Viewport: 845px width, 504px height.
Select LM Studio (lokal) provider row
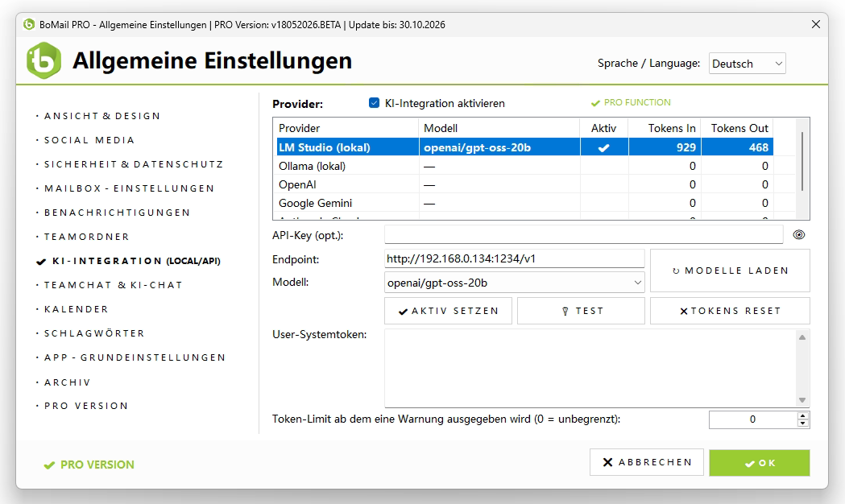click(525, 147)
